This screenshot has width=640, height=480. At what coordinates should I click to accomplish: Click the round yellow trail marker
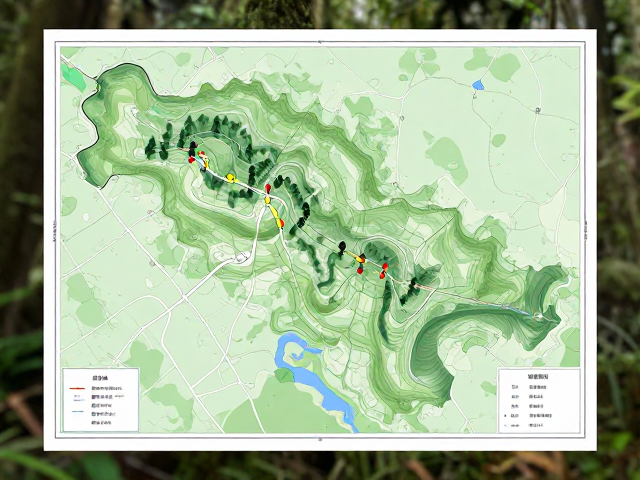pyautogui.click(x=231, y=178)
